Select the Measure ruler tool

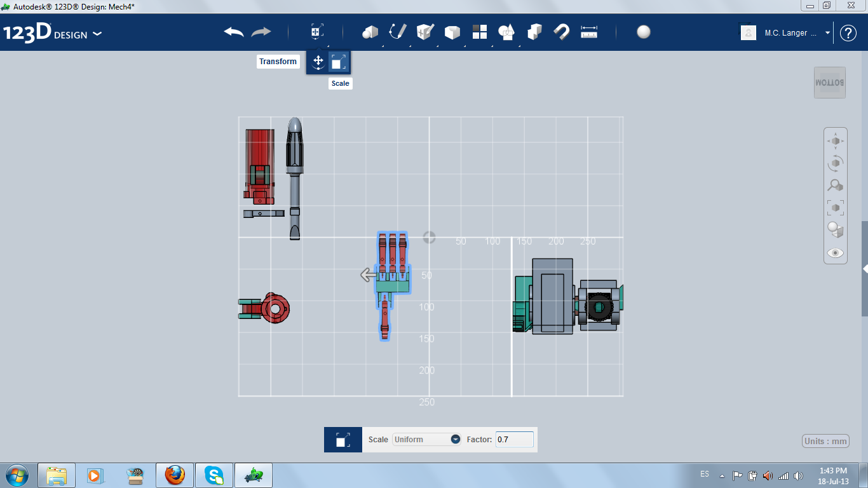(x=589, y=32)
